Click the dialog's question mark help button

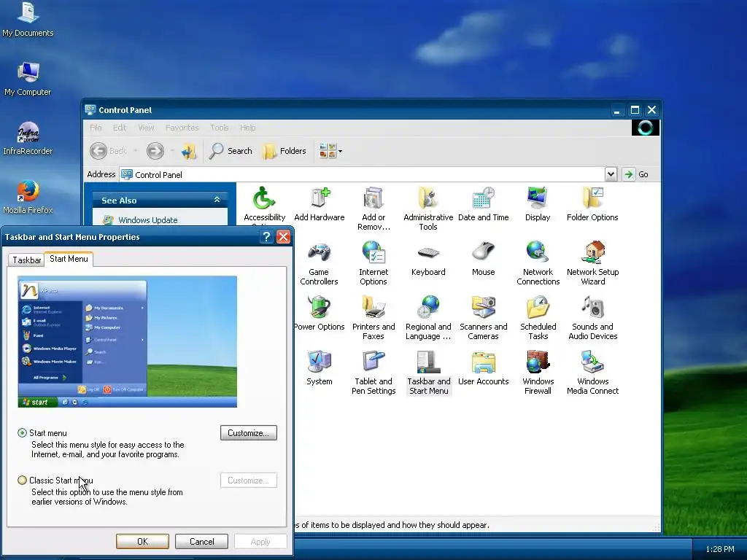tap(266, 237)
